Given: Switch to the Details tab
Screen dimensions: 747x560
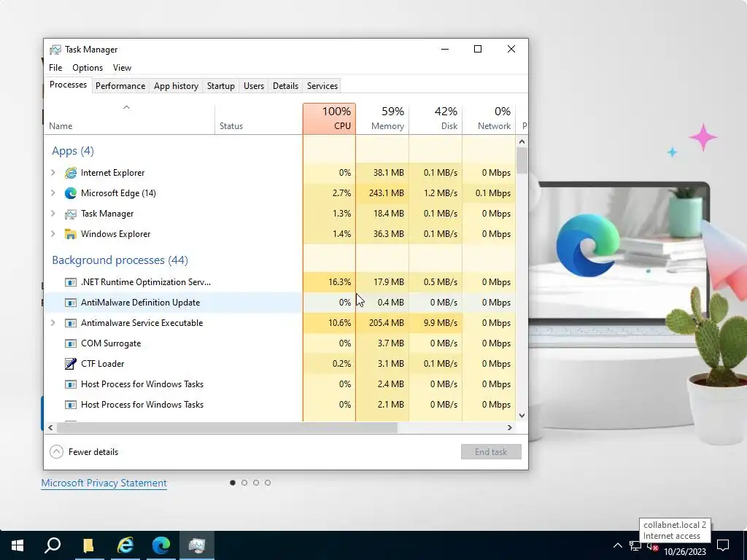Looking at the screenshot, I should 285,86.
